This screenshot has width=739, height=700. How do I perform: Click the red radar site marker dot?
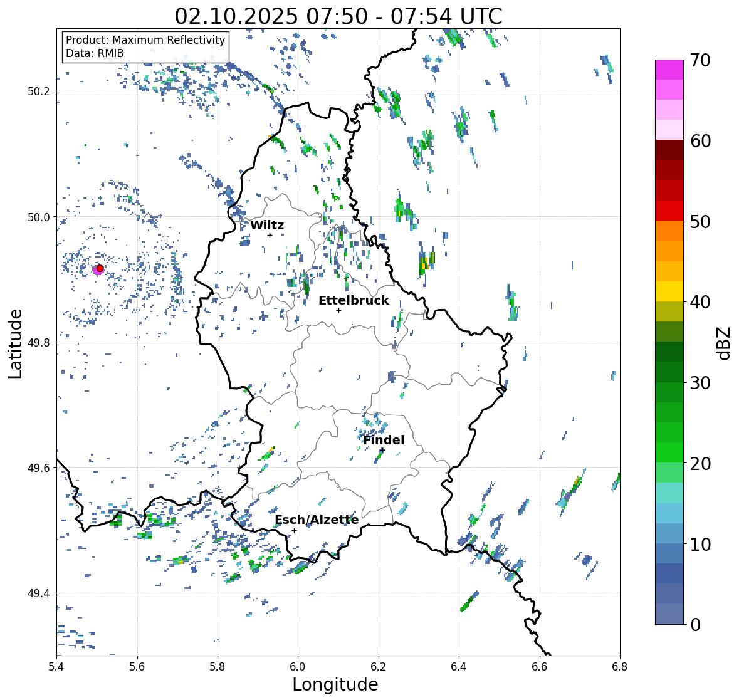tap(100, 268)
